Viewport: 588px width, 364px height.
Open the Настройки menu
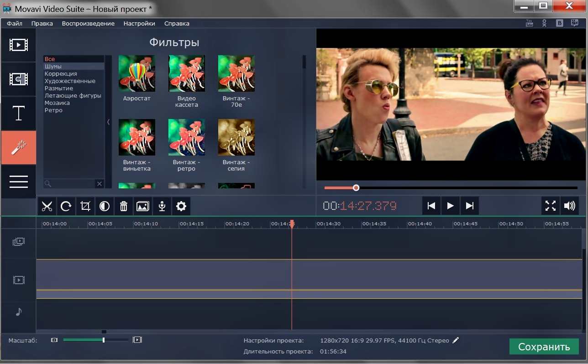coord(139,23)
